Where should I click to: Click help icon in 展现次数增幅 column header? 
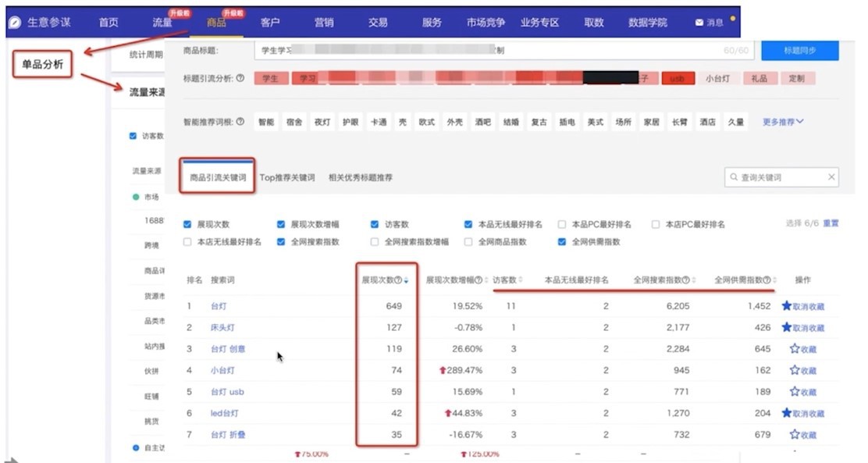(x=478, y=280)
